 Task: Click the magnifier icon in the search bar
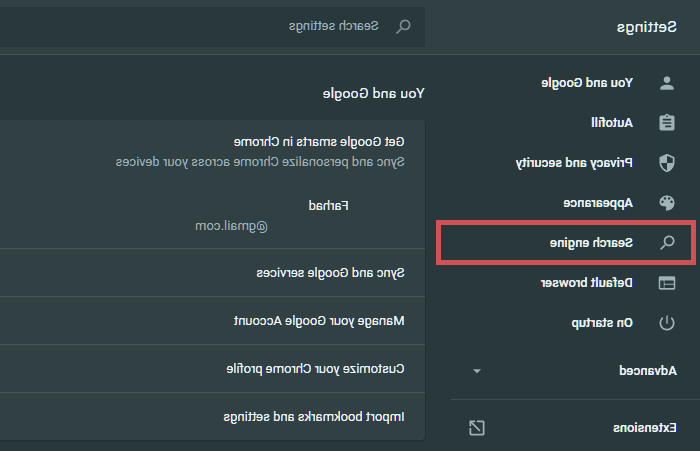404,27
